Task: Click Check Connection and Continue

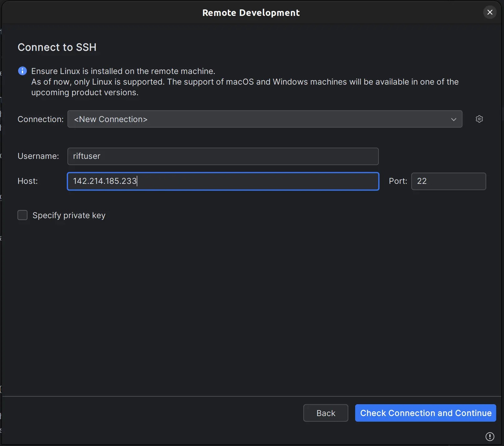Action: 425,413
